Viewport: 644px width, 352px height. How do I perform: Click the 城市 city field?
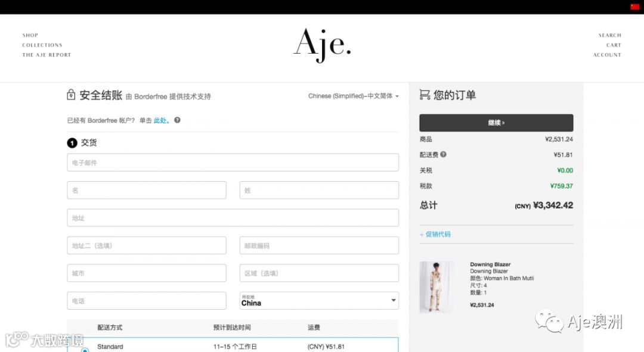147,273
